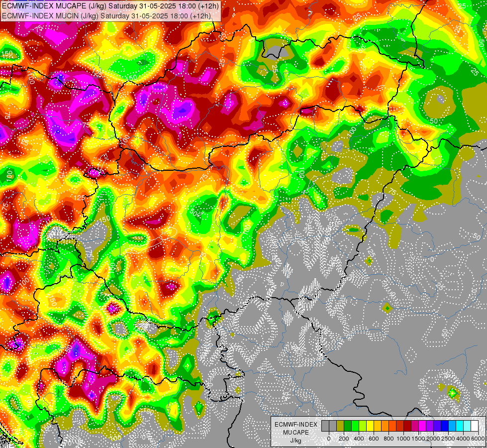The height and width of the screenshot is (448, 487).
Task: Choose the pure yellow swatch before 600
Action: (370, 426)
